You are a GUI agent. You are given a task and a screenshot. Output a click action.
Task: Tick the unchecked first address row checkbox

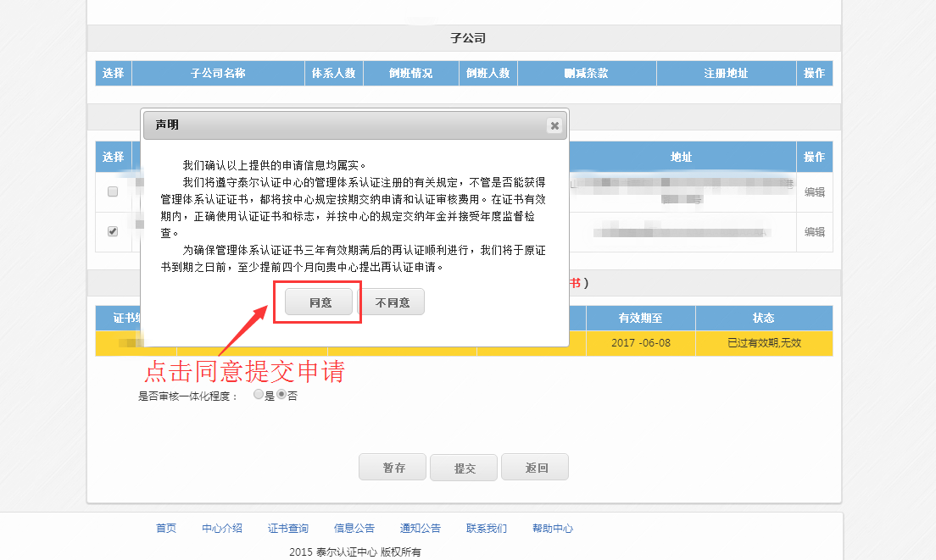[113, 191]
